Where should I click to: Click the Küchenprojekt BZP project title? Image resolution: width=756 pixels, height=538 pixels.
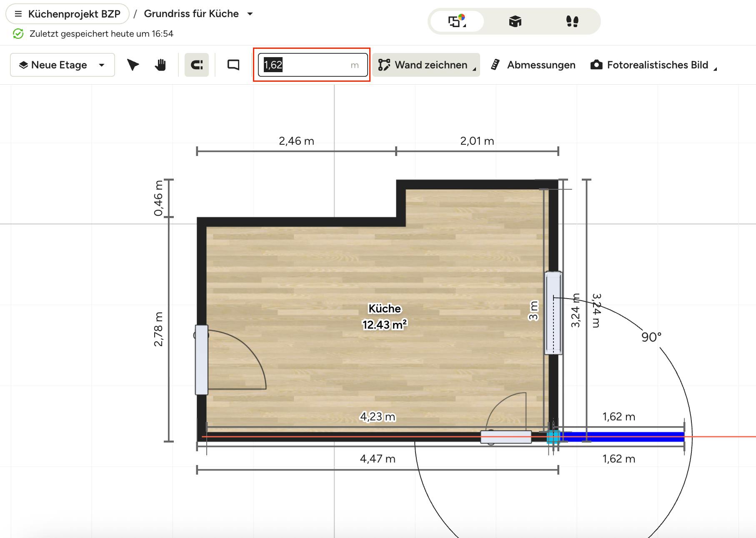pyautogui.click(x=74, y=14)
